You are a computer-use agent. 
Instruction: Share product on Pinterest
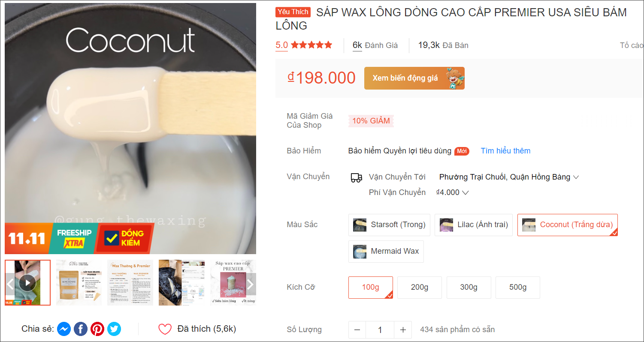pos(97,329)
